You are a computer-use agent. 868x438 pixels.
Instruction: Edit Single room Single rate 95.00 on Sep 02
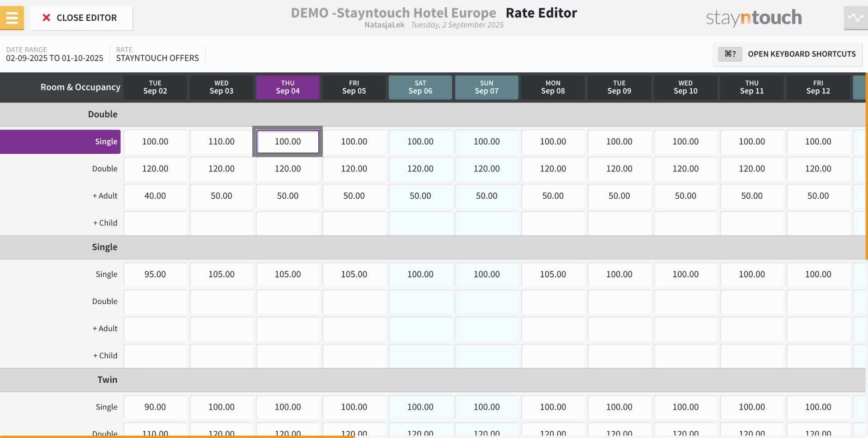pos(155,274)
